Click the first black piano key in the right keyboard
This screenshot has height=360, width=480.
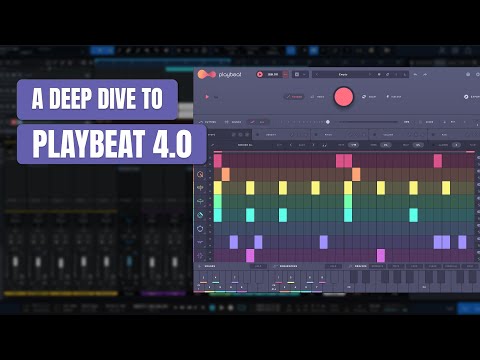[354, 277]
